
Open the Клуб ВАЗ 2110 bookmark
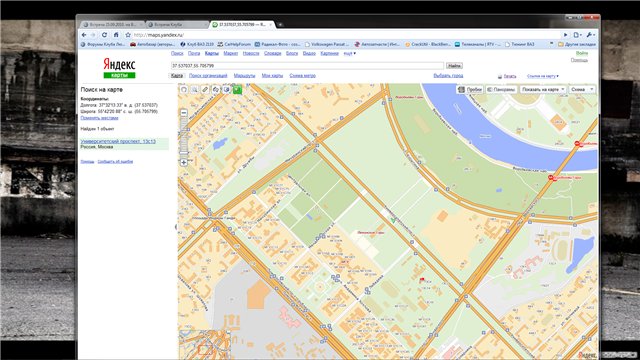click(x=197, y=44)
